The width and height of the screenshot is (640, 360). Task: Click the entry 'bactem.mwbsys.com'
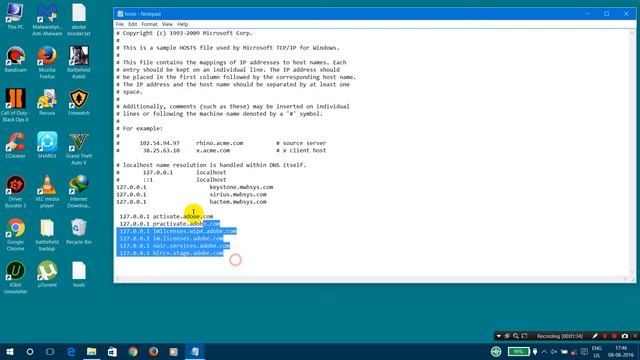238,202
